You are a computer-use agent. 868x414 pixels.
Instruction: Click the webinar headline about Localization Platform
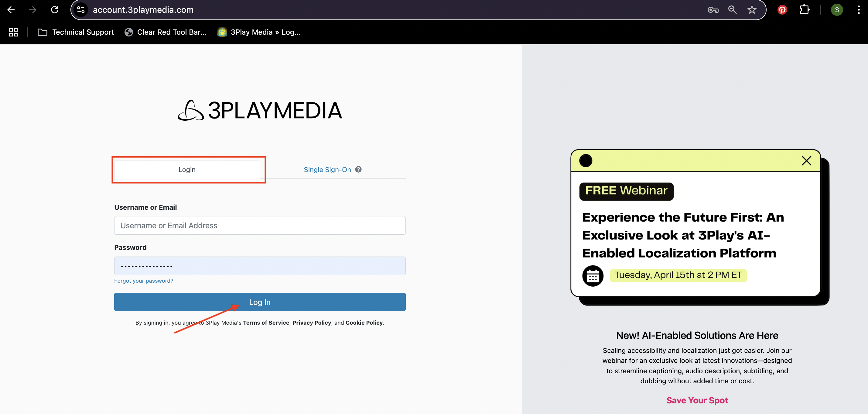pos(683,235)
